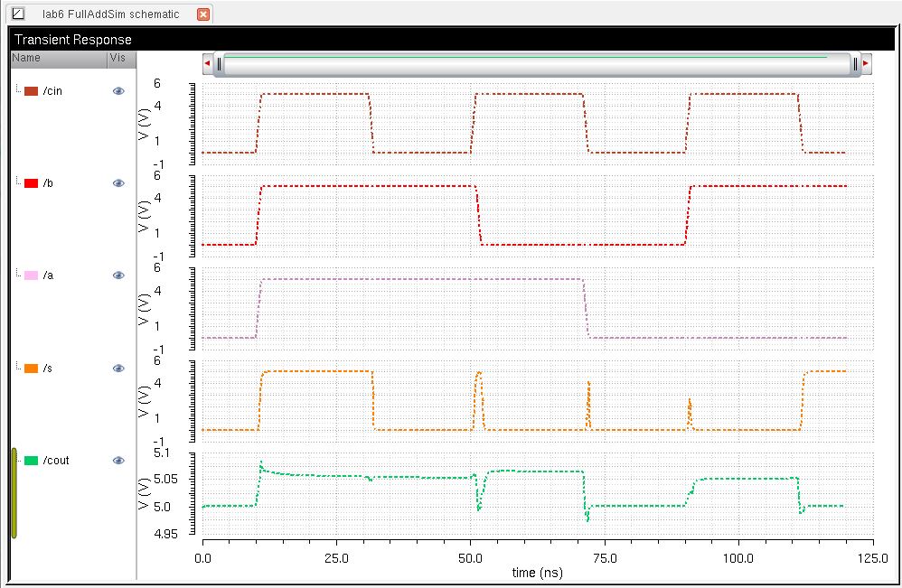Click the orange color icon for /s
902x588 pixels.
31,369
